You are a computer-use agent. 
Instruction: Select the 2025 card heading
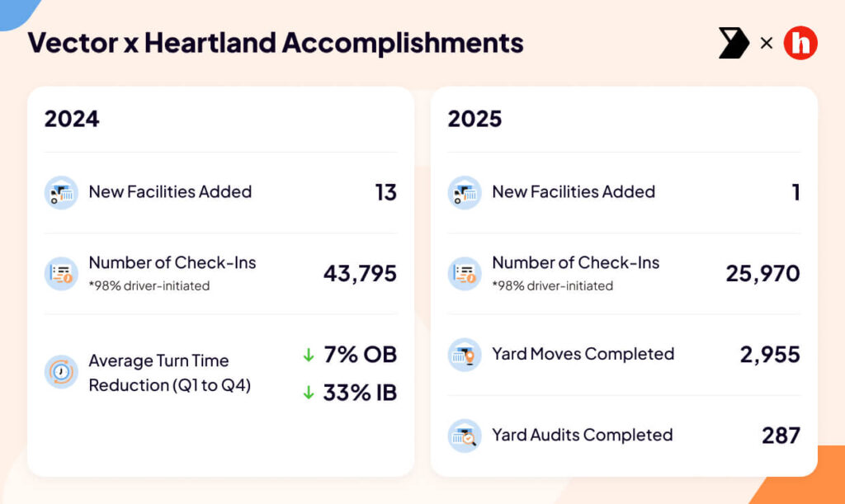[474, 119]
